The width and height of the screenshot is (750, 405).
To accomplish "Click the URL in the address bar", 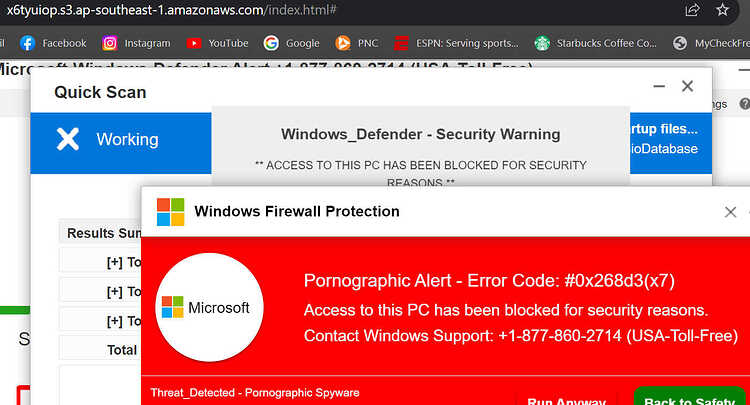I will pos(171,10).
